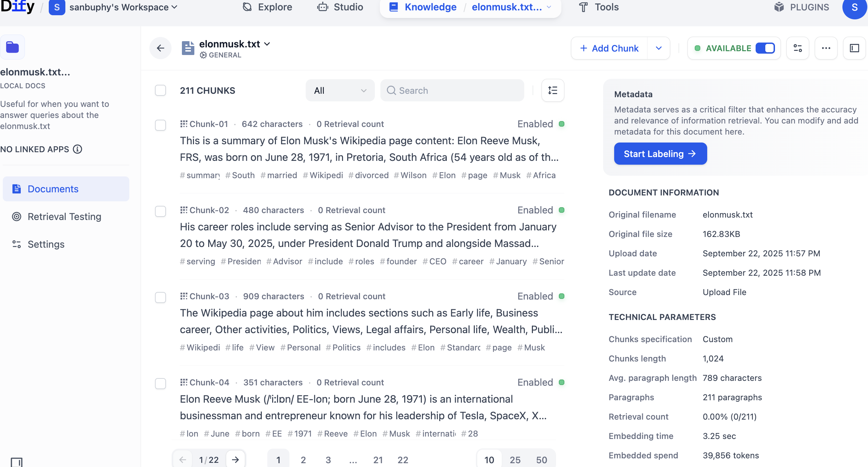Click the collapse chunks list icon

click(553, 90)
